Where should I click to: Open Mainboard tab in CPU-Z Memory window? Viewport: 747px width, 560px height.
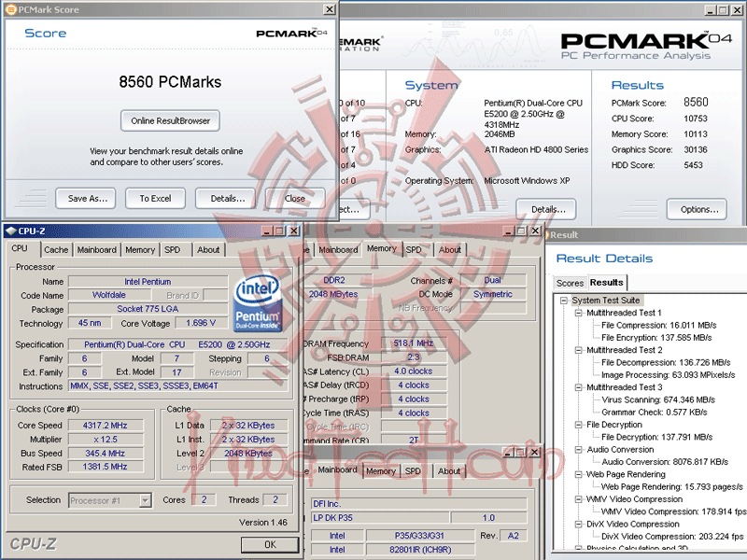tap(338, 250)
